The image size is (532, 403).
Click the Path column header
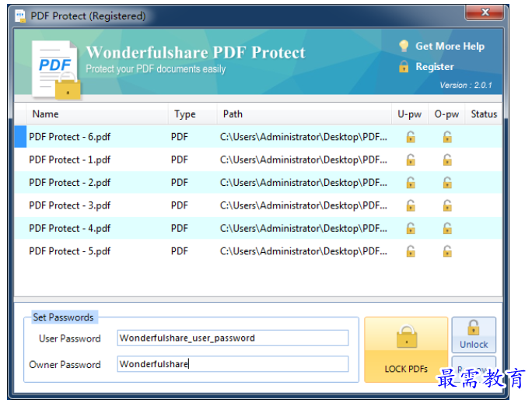tap(304, 114)
